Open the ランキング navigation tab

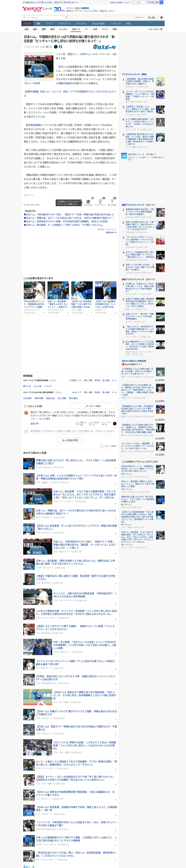tap(115, 24)
